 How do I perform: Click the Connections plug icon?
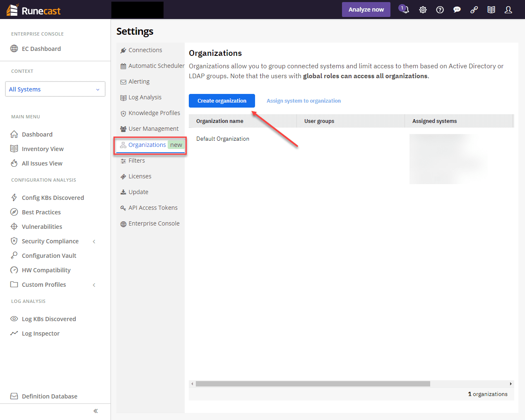[x=123, y=50]
